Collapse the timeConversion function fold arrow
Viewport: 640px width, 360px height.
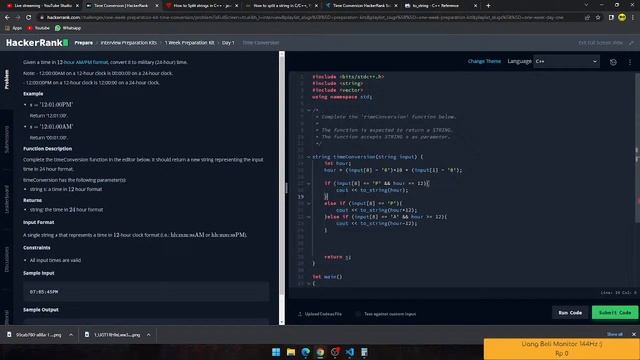309,157
